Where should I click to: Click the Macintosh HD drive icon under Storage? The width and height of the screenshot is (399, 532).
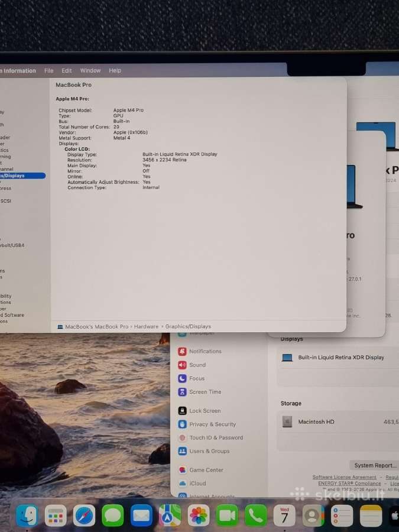pyautogui.click(x=287, y=421)
